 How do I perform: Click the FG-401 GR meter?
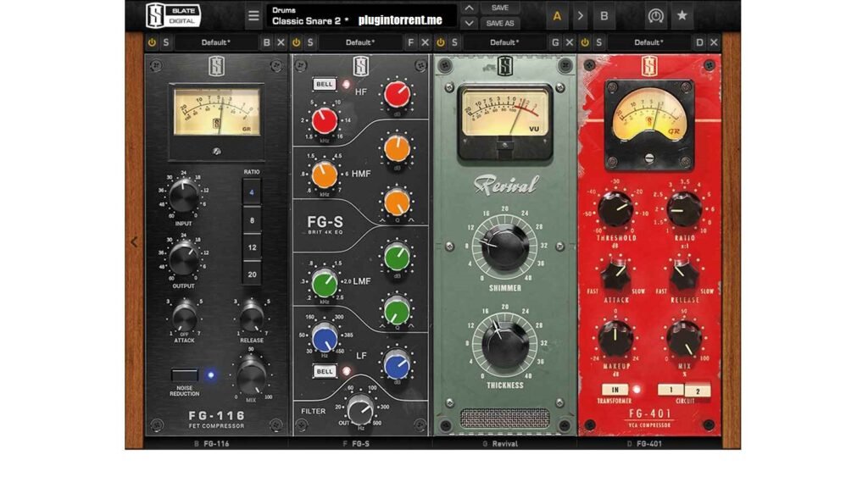(649, 116)
